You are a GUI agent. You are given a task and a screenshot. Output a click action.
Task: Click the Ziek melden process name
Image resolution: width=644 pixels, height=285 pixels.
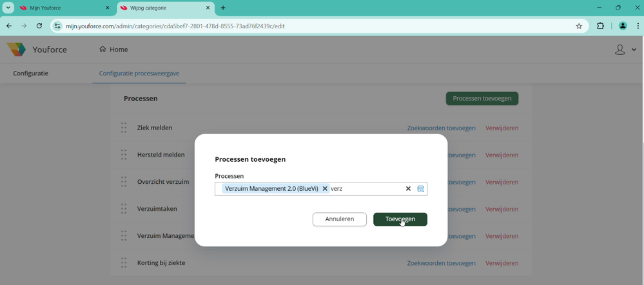pyautogui.click(x=155, y=128)
